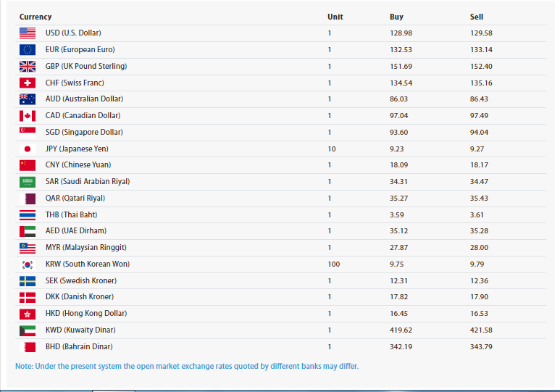Click the U.S. flag icon
Image resolution: width=560 pixels, height=392 pixels.
28,33
